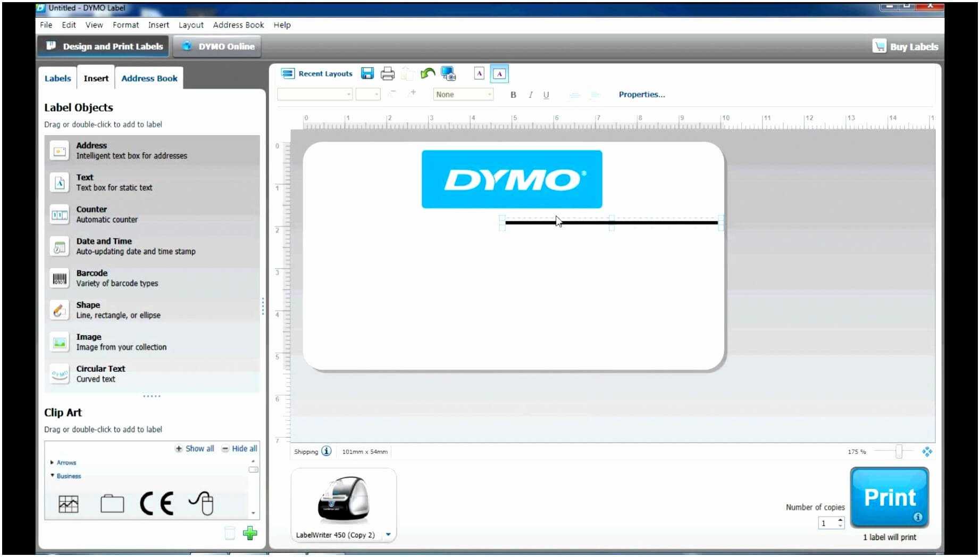980x557 pixels.
Task: Click green plus add clip art icon
Action: click(x=250, y=533)
